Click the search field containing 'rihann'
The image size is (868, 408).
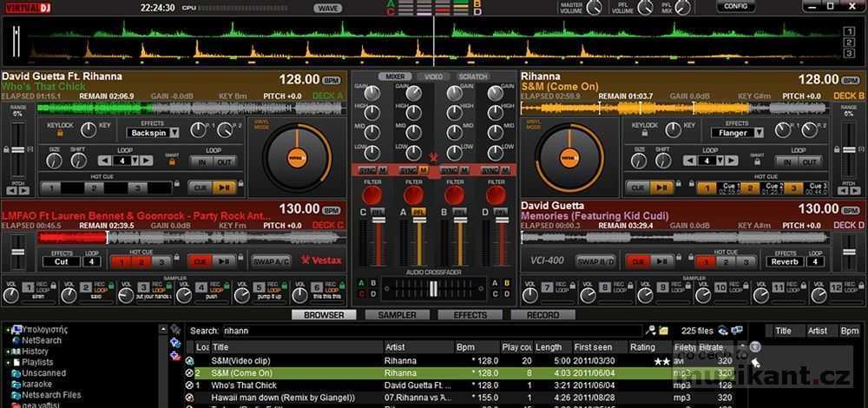click(431, 331)
